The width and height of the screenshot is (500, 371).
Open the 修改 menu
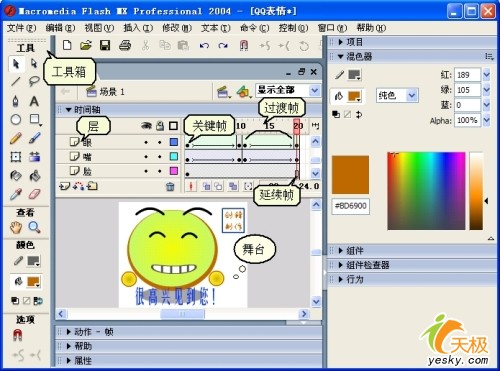pos(177,28)
